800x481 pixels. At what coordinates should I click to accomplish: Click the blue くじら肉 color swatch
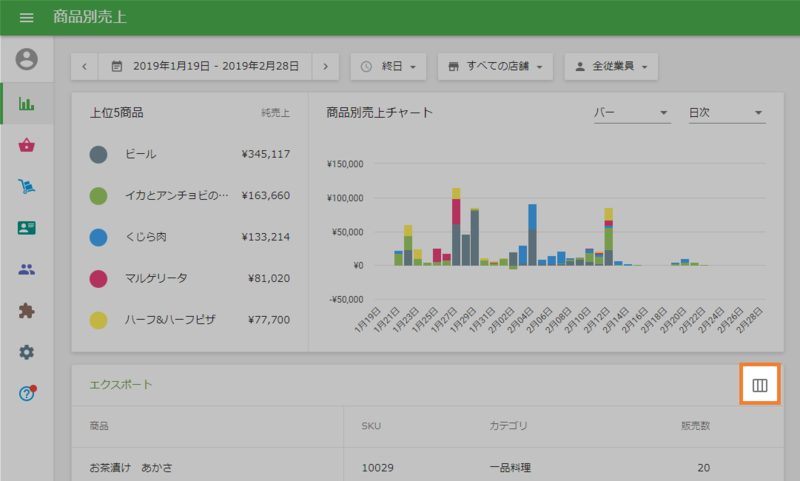pos(98,237)
